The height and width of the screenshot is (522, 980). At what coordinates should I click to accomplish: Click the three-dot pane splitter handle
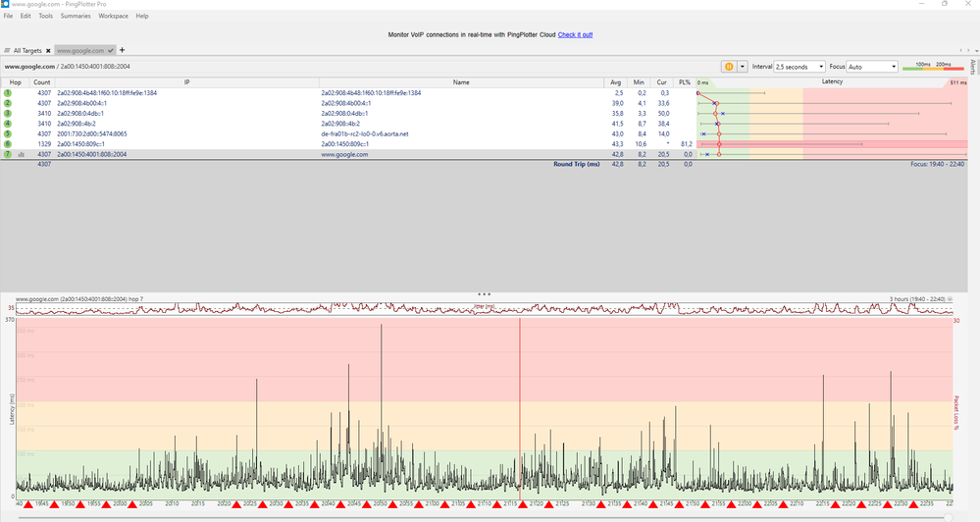tap(484, 293)
